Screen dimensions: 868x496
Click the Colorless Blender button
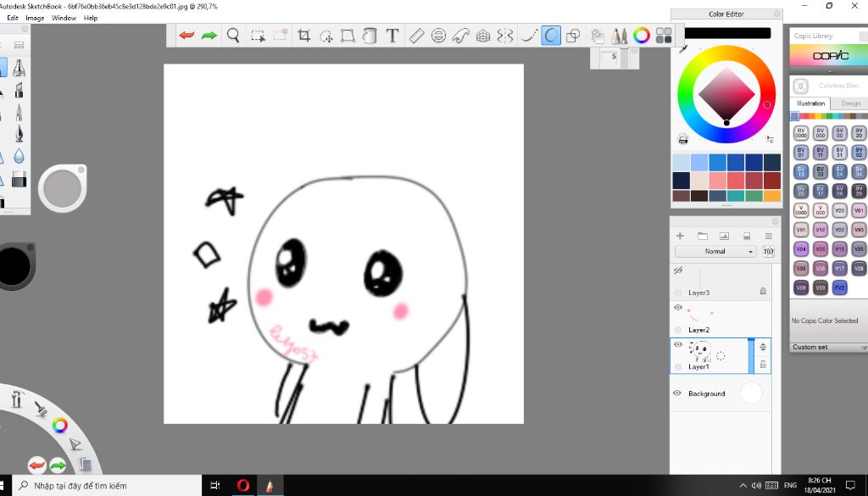(x=800, y=86)
